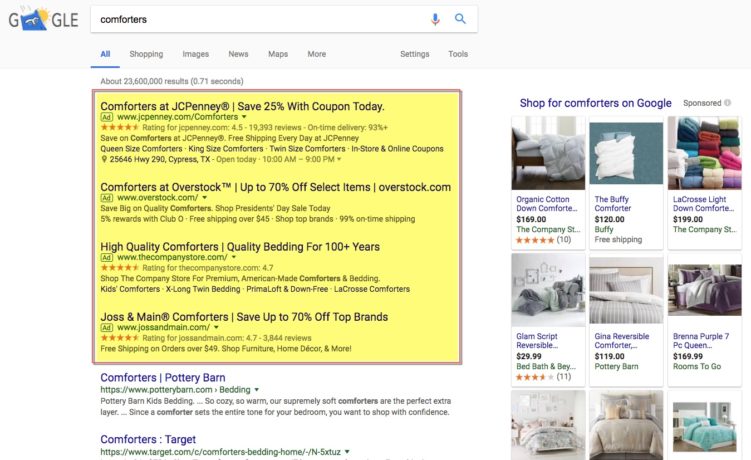
Task: Click the blue magnifier search icon
Action: pyautogui.click(x=460, y=19)
